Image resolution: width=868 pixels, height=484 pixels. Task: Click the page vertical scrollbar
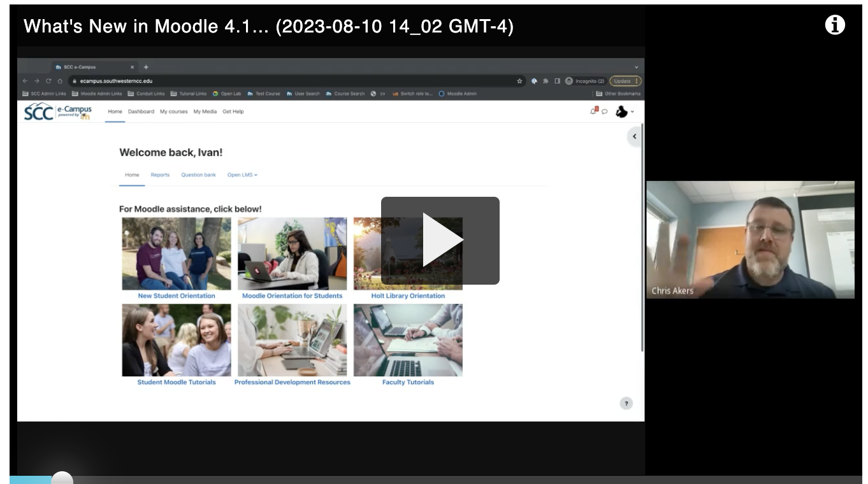(x=642, y=237)
